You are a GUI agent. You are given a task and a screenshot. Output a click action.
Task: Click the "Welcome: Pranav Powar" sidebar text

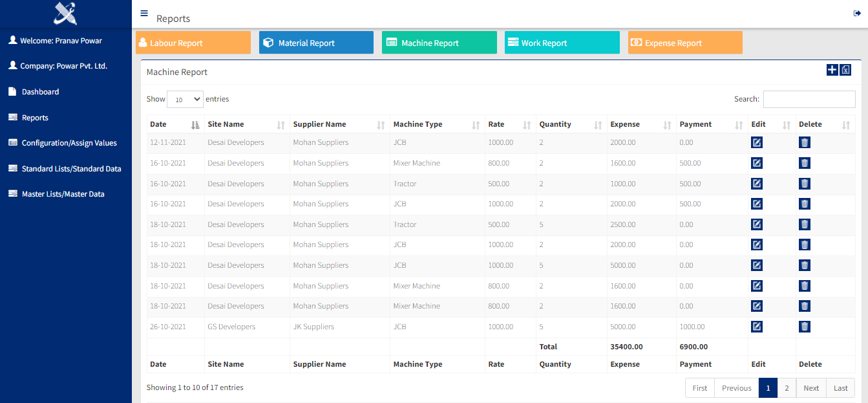[61, 41]
